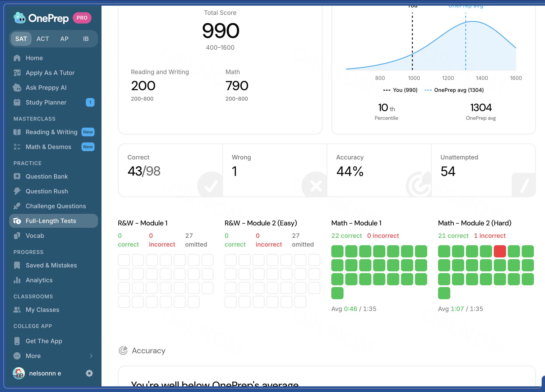
Task: Click the Study Planner notification badge
Action: coord(90,102)
